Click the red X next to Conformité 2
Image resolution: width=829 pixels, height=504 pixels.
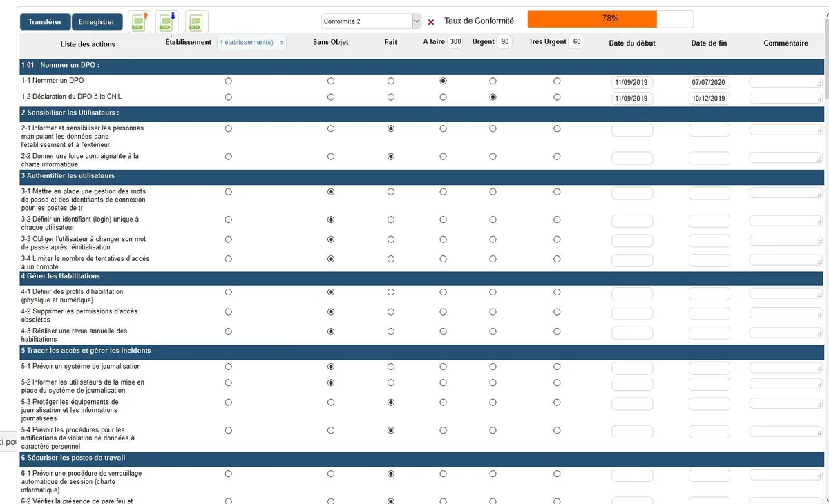point(431,22)
